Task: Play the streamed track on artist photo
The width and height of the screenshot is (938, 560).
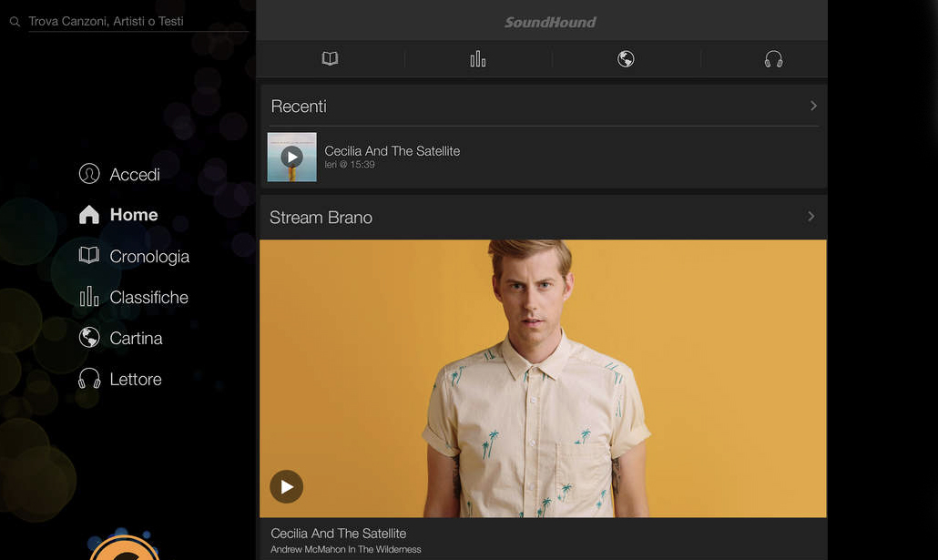Action: pos(286,486)
